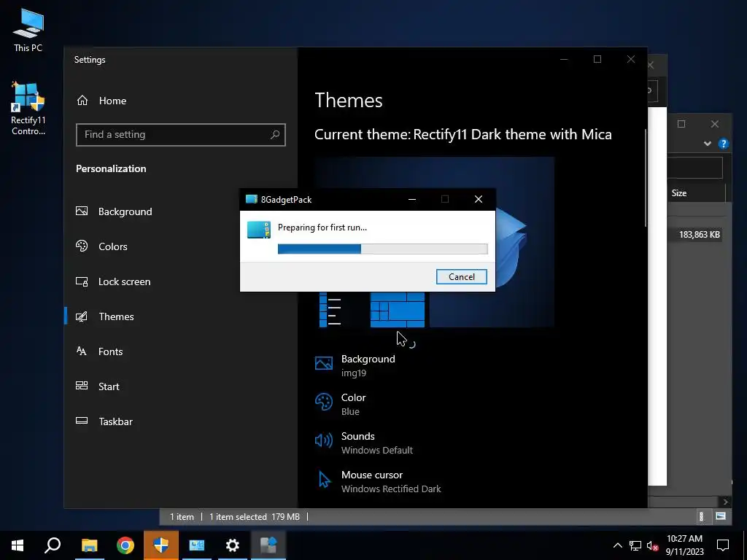The width and height of the screenshot is (747, 560).
Task: Click the Lock screen icon in sidebar
Action: tap(82, 281)
